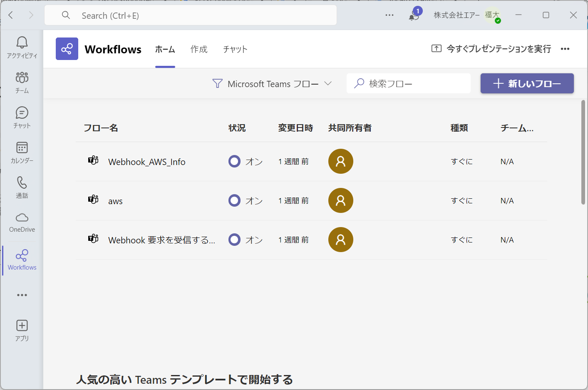Open the notification bell with badge 1
Screen dimensions: 588x390
tap(414, 15)
